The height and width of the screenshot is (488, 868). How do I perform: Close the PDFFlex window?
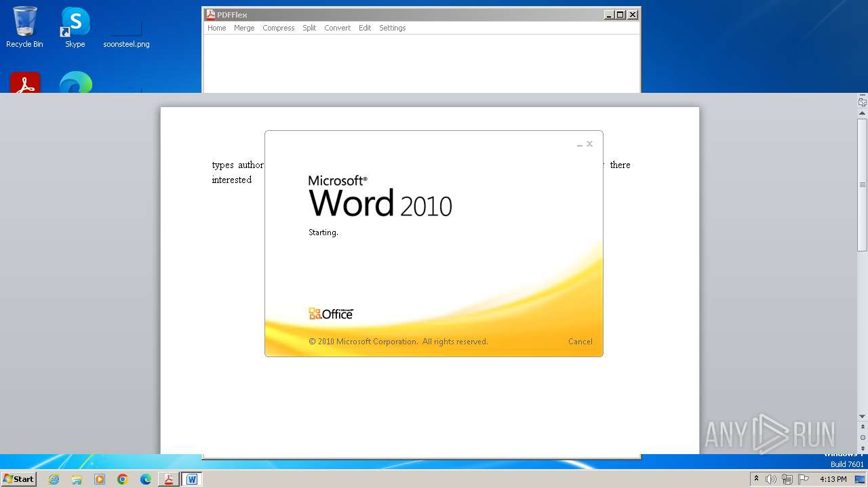coord(633,14)
